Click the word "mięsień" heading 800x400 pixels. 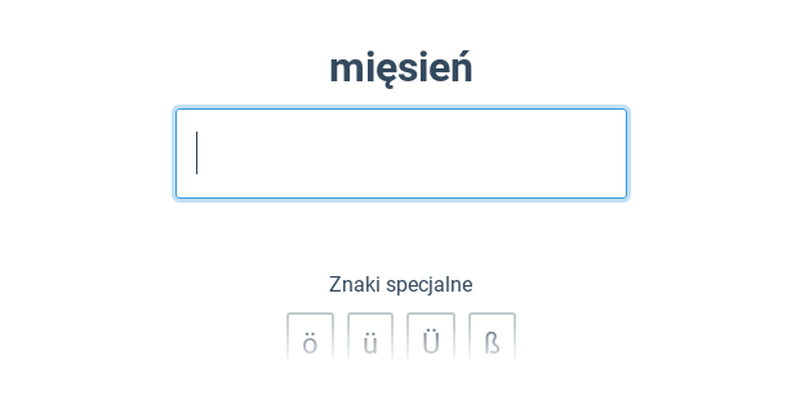(401, 68)
